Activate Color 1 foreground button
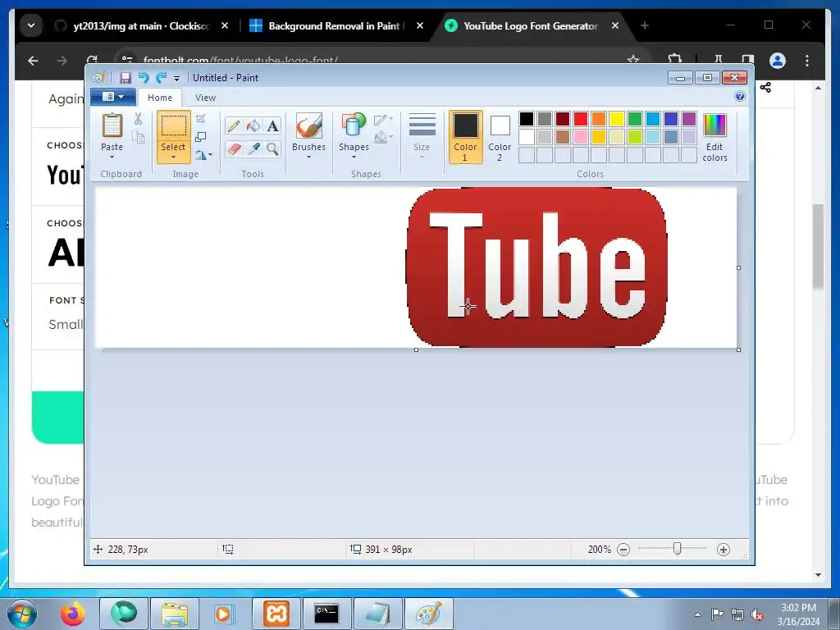 (x=466, y=137)
